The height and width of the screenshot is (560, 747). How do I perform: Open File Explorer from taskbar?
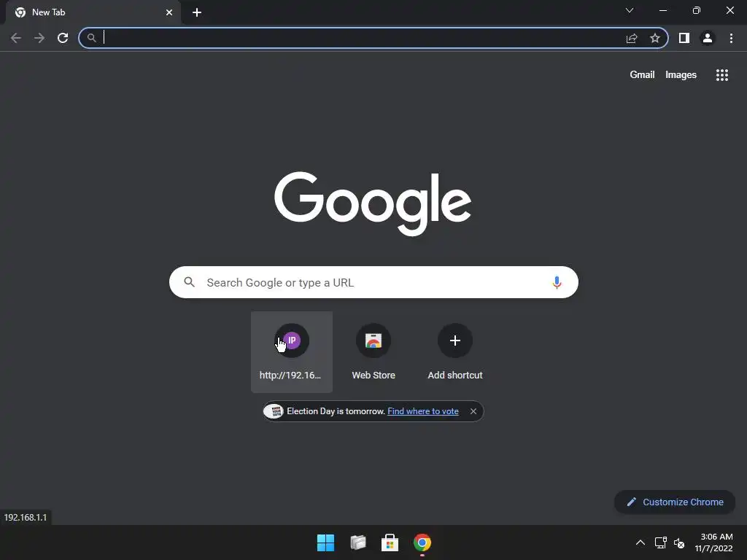click(x=357, y=542)
